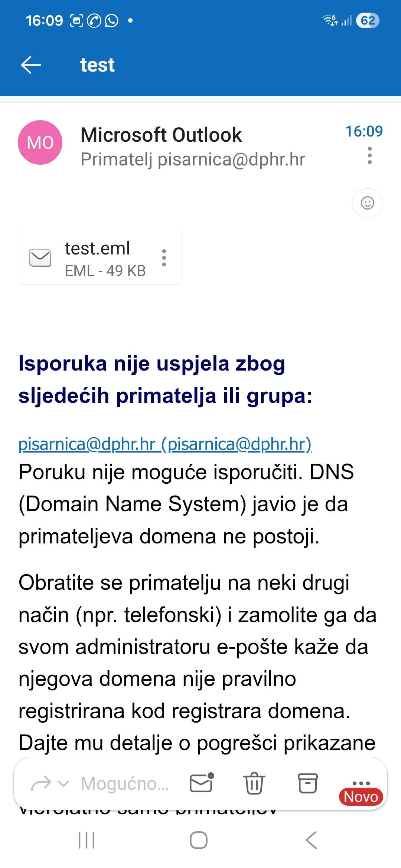
Task: Mark message as unread envelope icon
Action: pos(202,783)
